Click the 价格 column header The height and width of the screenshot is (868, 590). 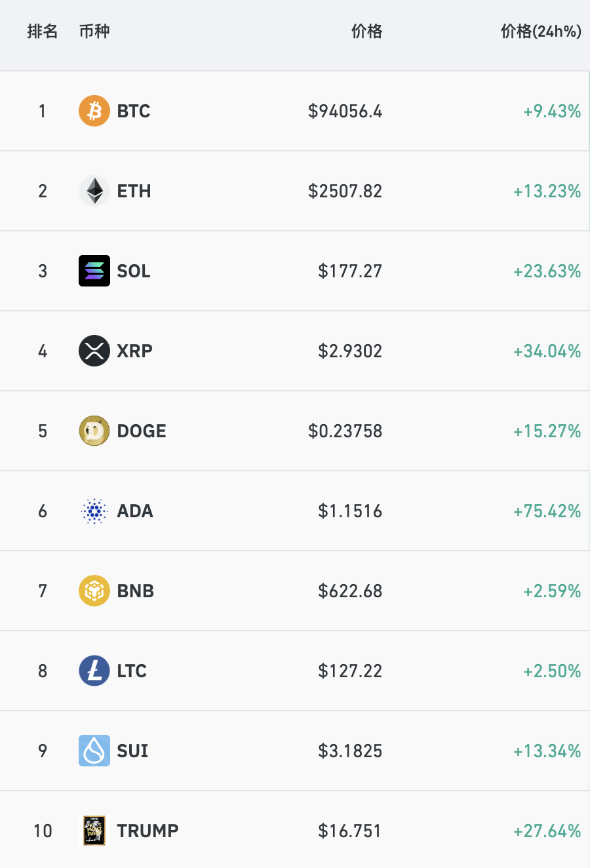click(x=366, y=31)
